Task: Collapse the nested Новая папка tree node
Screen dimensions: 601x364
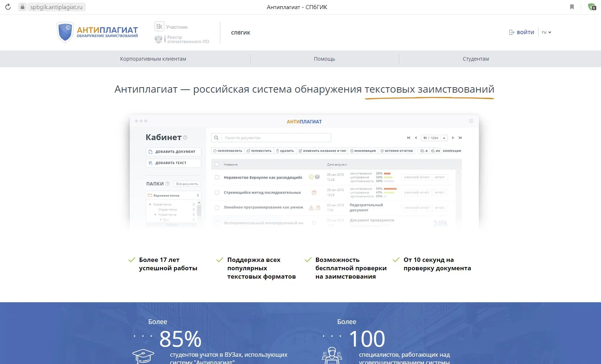Action: pos(155,215)
